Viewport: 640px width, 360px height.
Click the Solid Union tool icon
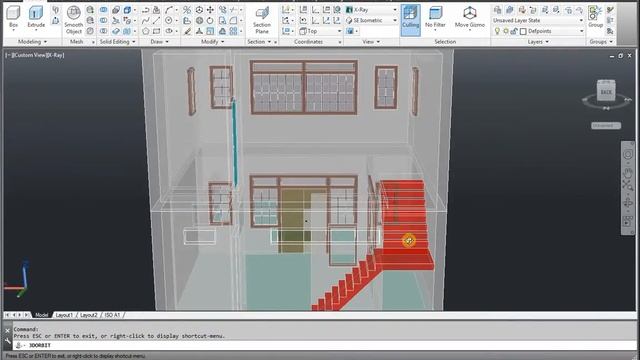[x=104, y=9]
